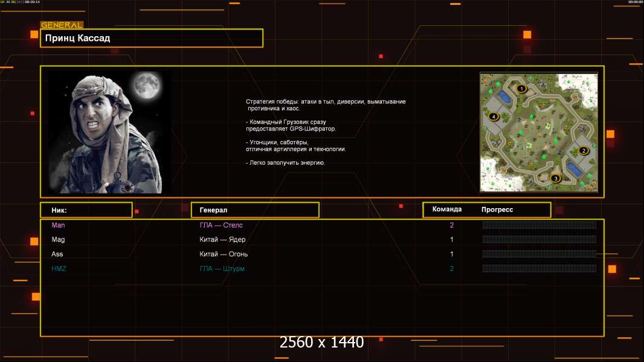Select start position 2 marker on map
This screenshot has height=362, width=644.
coord(583,151)
